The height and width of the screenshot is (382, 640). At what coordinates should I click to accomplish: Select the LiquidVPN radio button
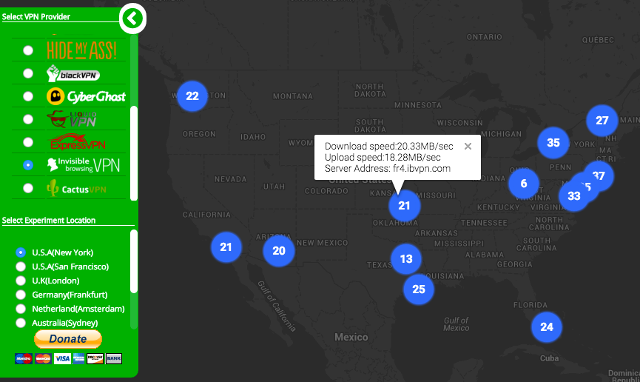[x=28, y=119]
